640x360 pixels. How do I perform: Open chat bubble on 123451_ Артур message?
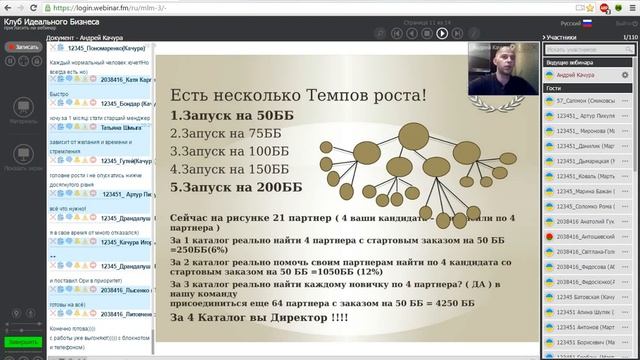tap(69, 193)
